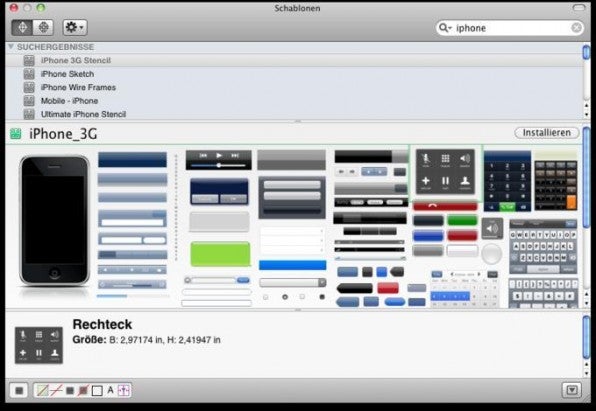
Task: Select the calculator shape with orange key
Action: pos(556,181)
